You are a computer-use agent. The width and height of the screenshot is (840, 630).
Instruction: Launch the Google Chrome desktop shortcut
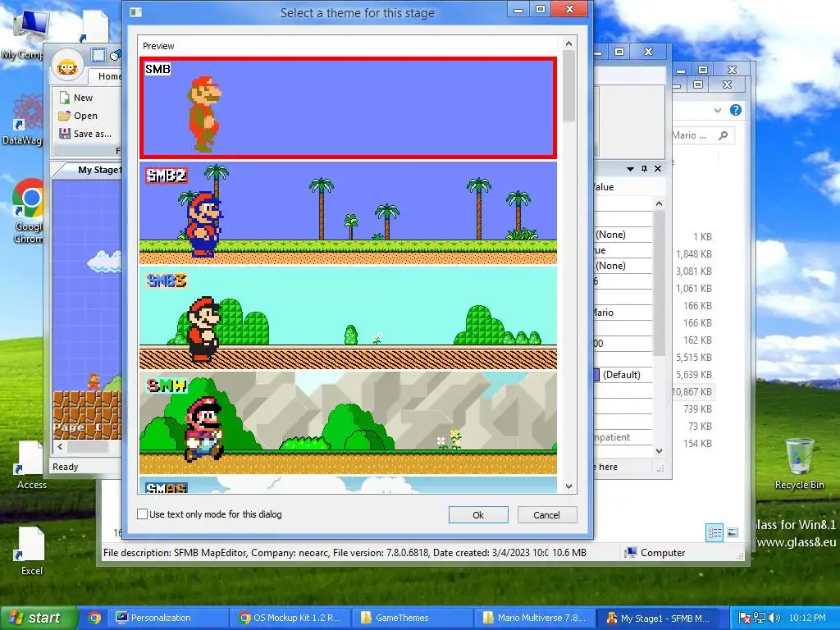(x=28, y=211)
